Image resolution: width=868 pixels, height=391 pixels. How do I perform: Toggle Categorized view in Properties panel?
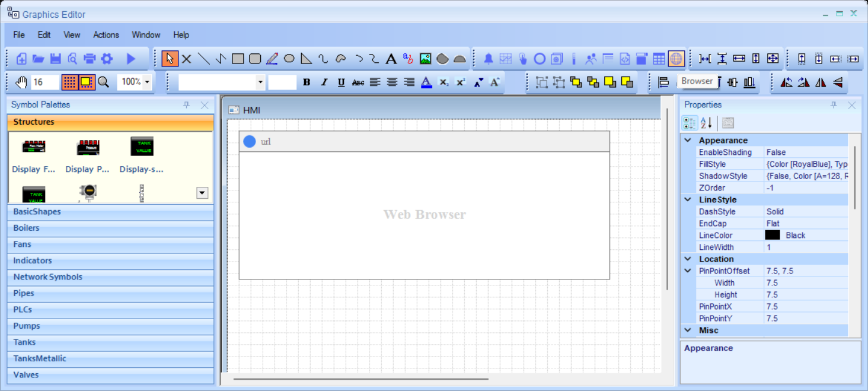(x=690, y=123)
